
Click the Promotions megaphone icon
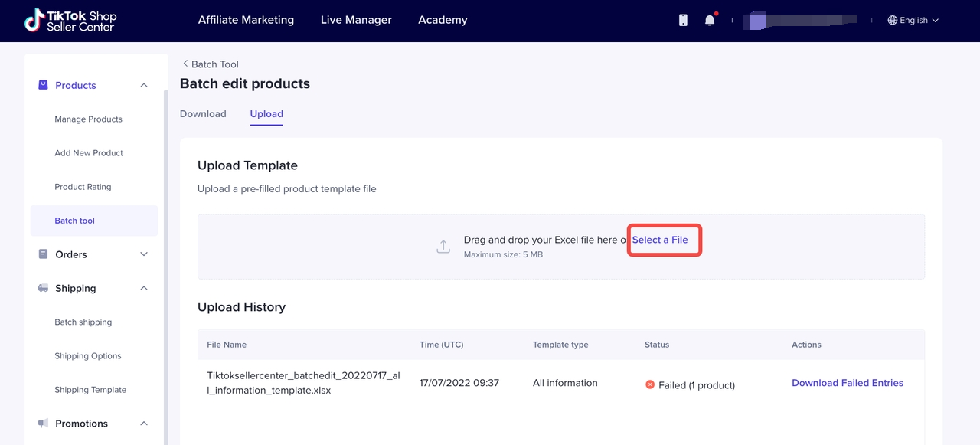pos(43,424)
